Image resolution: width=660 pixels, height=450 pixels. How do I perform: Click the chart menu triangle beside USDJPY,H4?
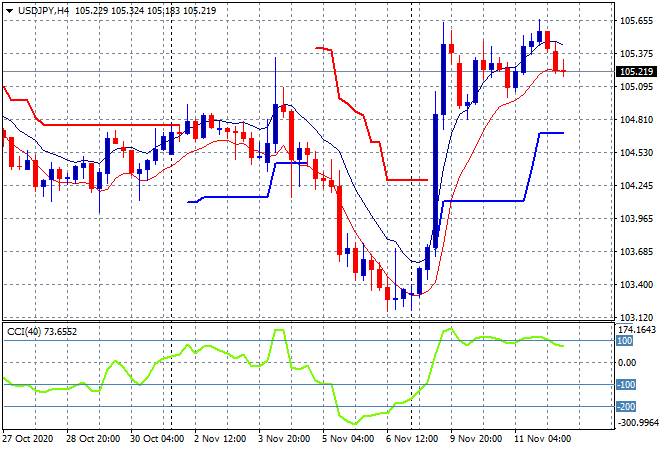pos(9,11)
